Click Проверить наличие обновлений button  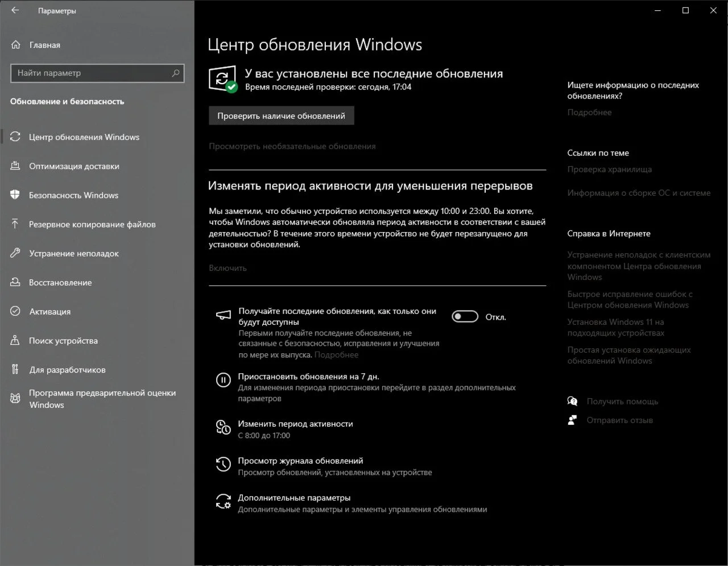click(x=281, y=115)
